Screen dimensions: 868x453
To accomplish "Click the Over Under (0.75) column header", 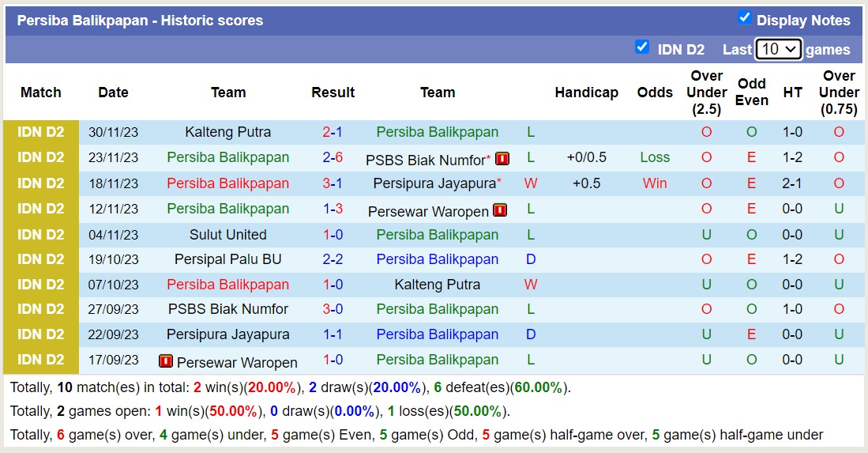I will click(840, 92).
